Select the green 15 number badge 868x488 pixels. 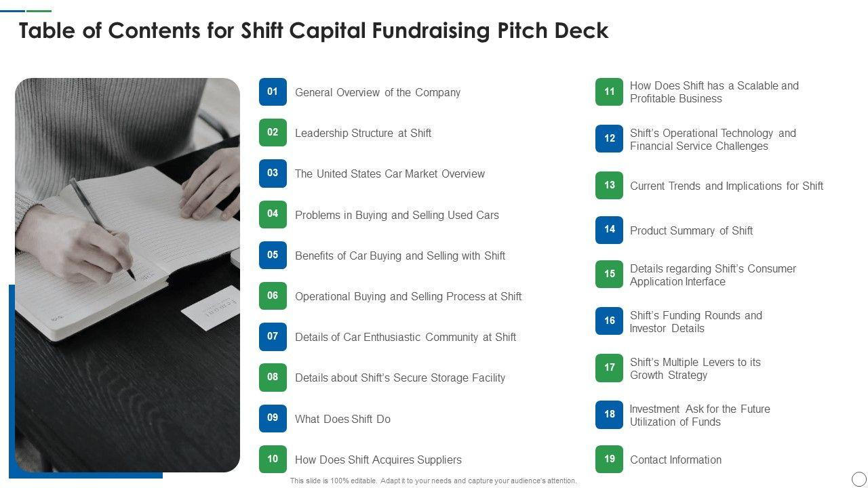coord(609,274)
